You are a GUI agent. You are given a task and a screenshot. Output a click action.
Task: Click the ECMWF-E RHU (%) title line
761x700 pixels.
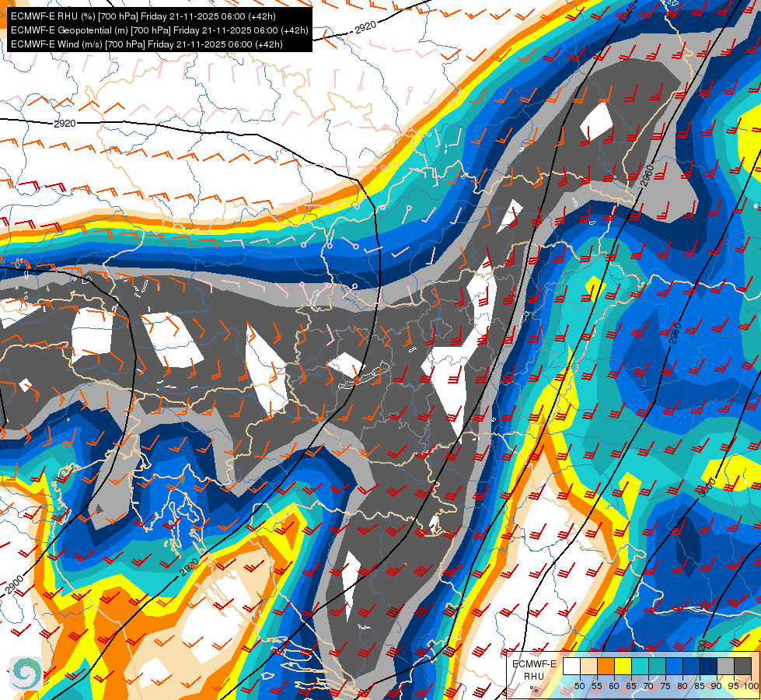click(143, 16)
